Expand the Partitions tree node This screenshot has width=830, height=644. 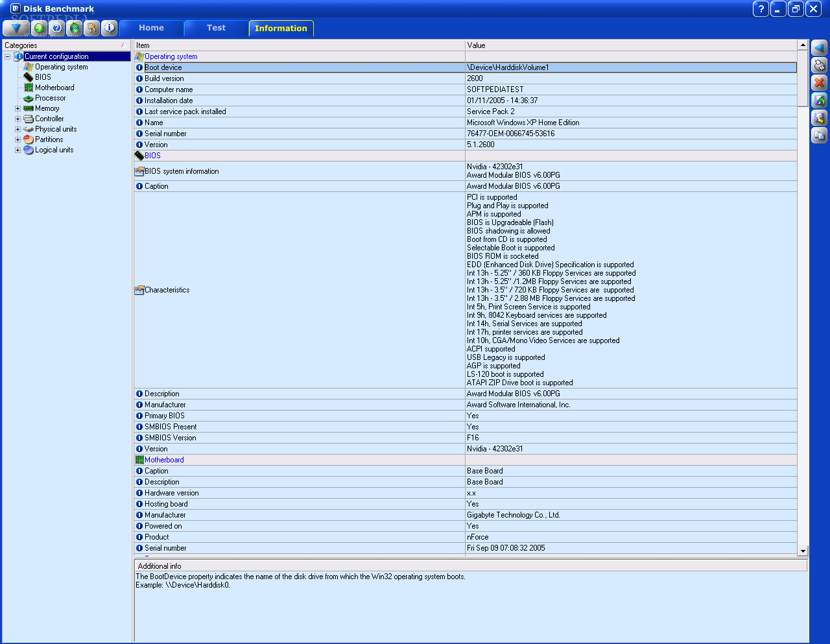point(18,139)
